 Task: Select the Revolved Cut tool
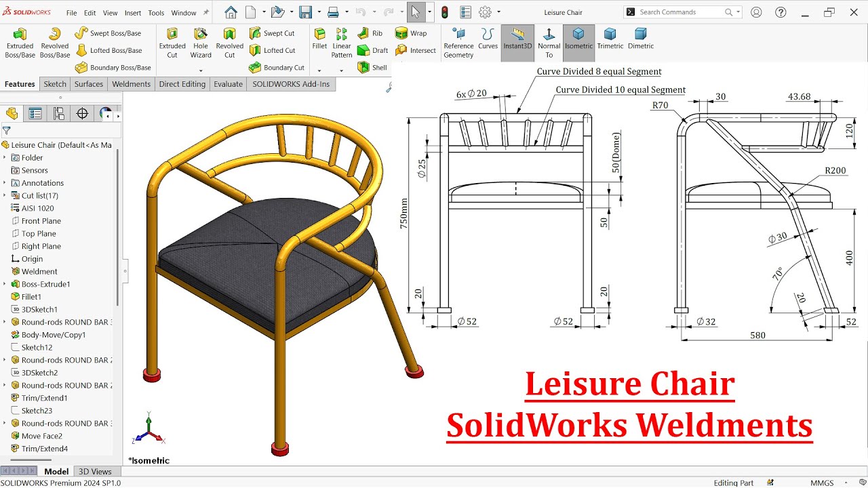[x=230, y=43]
